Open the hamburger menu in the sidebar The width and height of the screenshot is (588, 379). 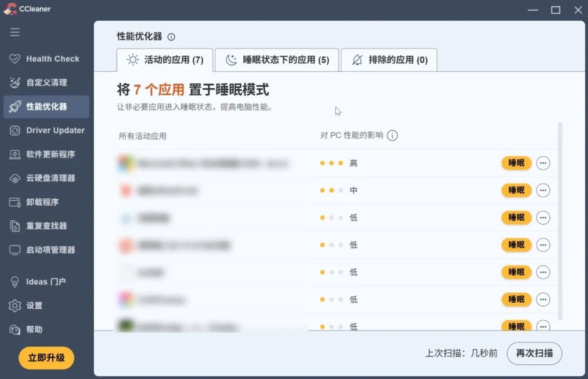[15, 32]
